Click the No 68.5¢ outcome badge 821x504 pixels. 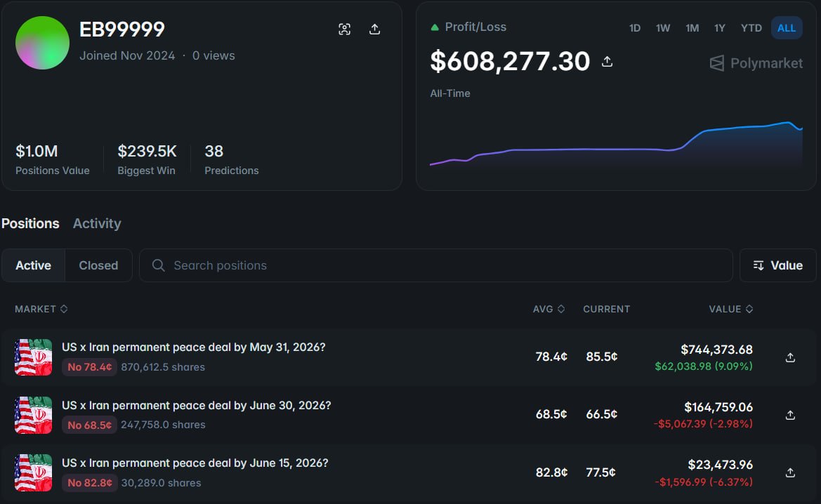(89, 425)
